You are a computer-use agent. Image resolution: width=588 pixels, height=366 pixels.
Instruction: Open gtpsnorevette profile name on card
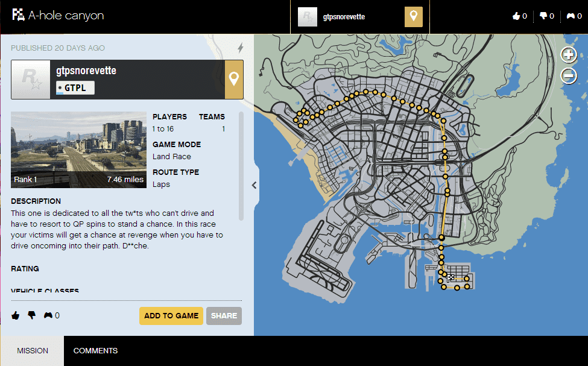86,71
